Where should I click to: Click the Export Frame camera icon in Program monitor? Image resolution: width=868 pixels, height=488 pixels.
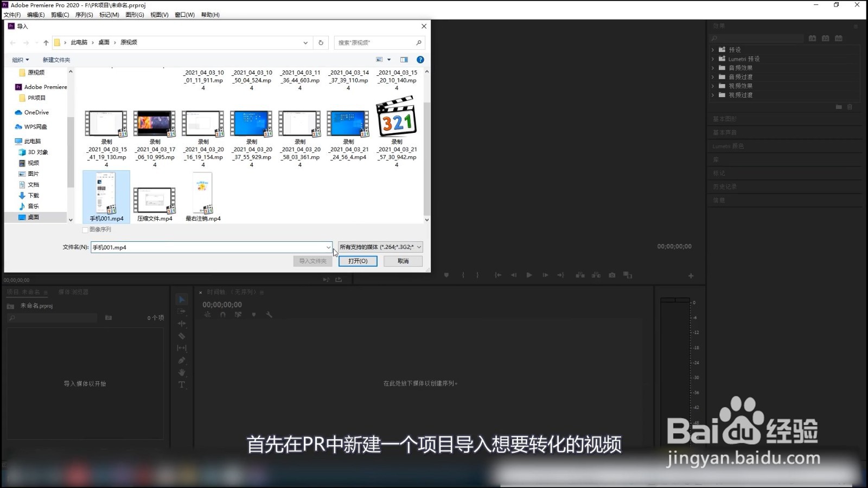(612, 275)
